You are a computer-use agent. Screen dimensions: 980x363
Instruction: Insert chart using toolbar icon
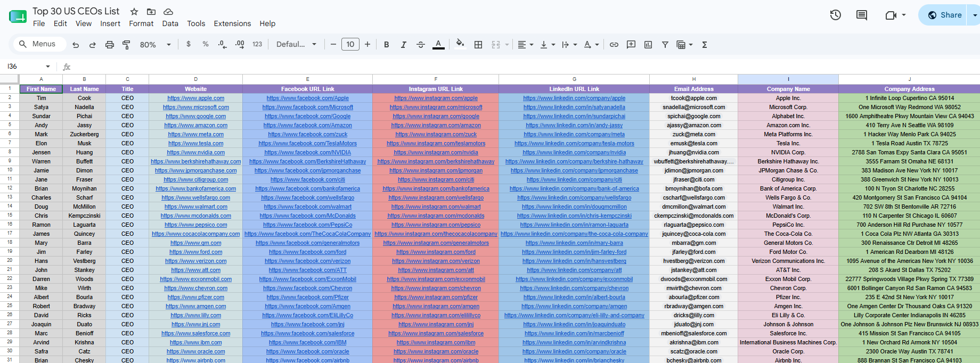click(x=648, y=45)
